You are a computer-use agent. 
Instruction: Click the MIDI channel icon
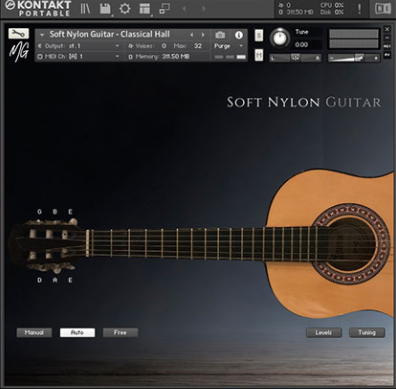point(40,57)
